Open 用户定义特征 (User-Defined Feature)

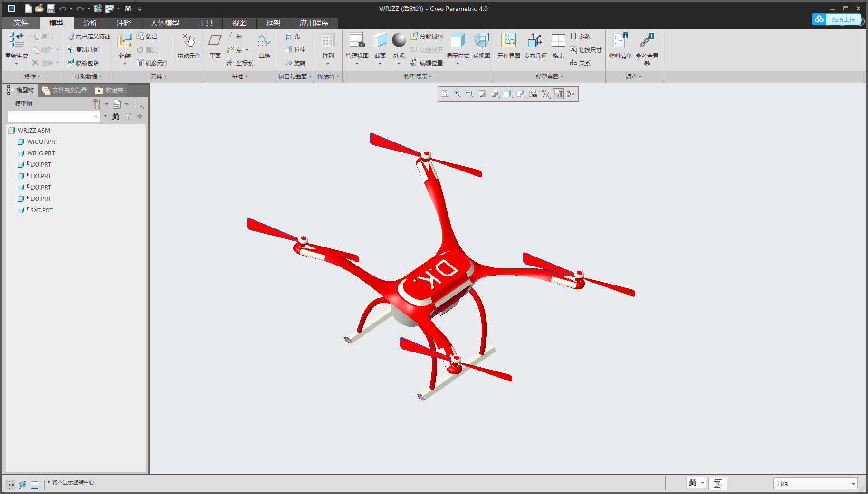pos(88,36)
